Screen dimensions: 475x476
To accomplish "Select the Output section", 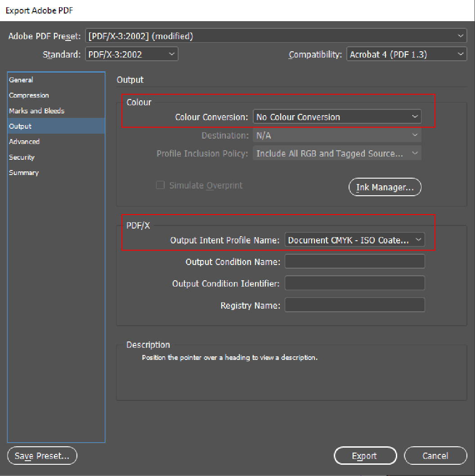I will point(20,126).
